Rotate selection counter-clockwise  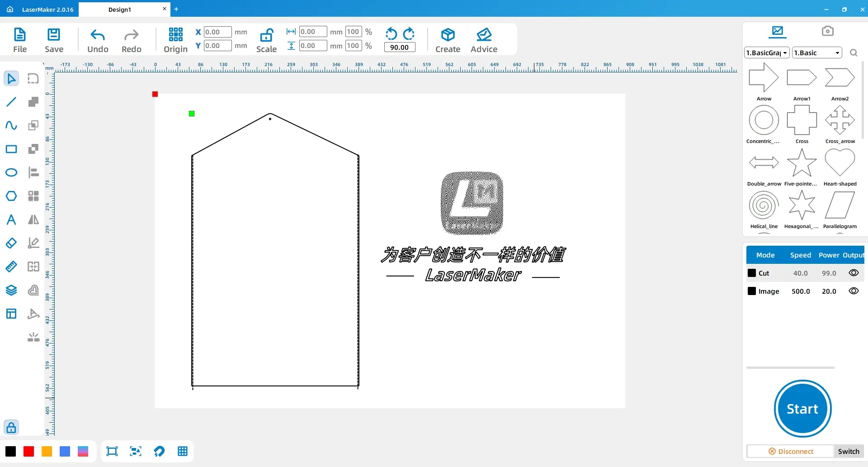392,34
